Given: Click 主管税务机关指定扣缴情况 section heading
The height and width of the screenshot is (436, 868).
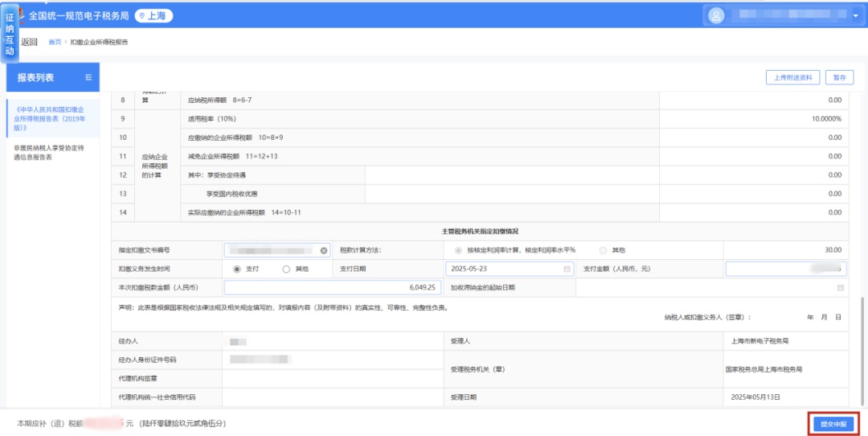Looking at the screenshot, I should [x=480, y=231].
